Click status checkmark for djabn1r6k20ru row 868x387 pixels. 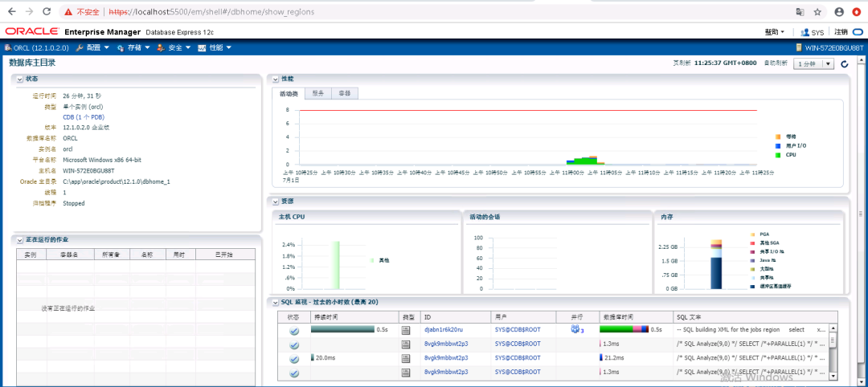294,331
